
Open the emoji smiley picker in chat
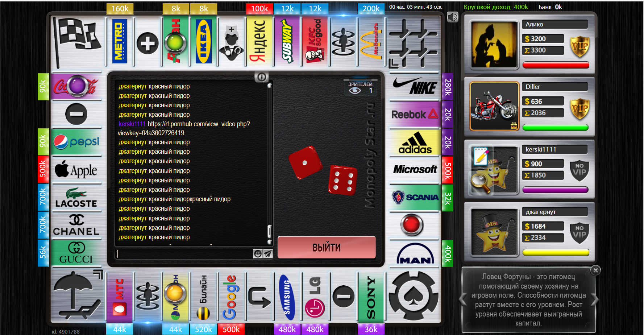coord(258,254)
